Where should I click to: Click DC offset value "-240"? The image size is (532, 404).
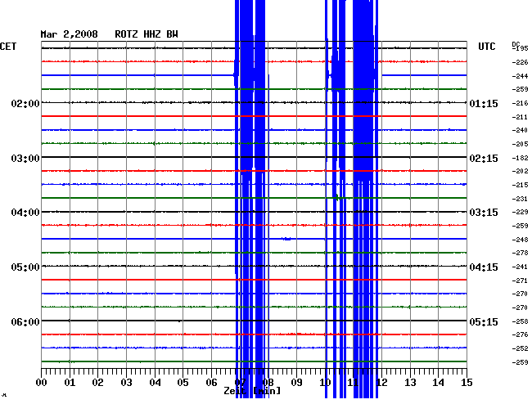click(x=520, y=130)
